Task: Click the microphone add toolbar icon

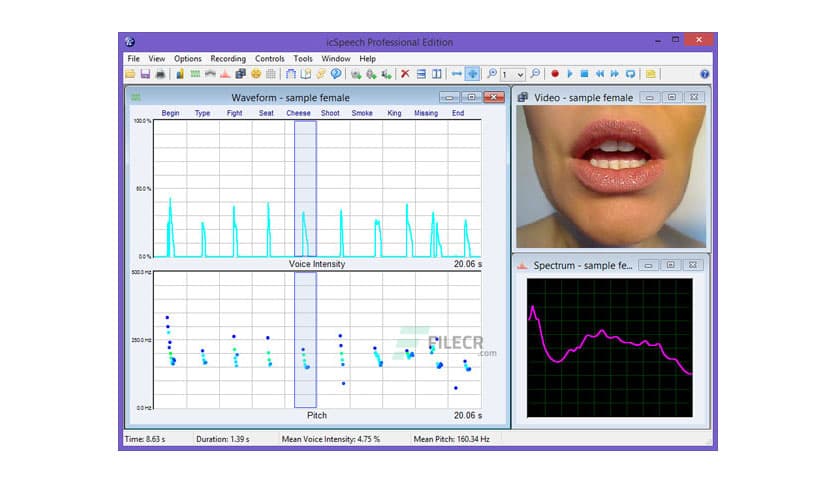Action: (x=371, y=74)
